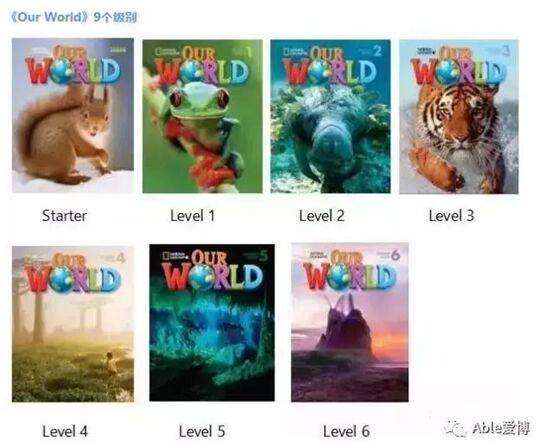Click the 《Our World》9个级别 heading
Image resolution: width=544 pixels, height=444 pixels.
point(73,17)
